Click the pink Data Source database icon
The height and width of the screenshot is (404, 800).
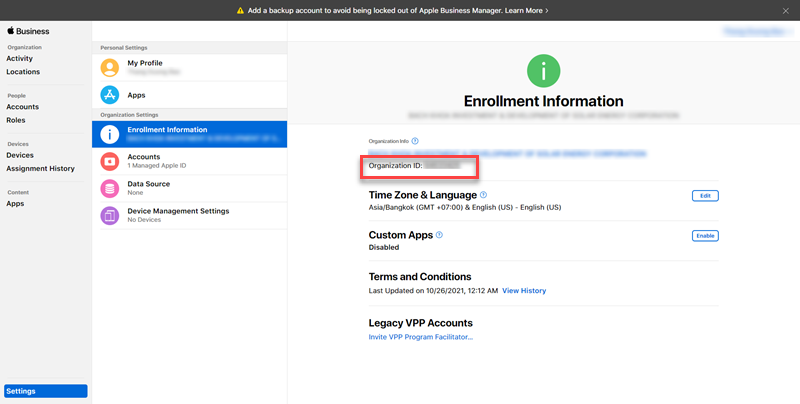coord(110,188)
